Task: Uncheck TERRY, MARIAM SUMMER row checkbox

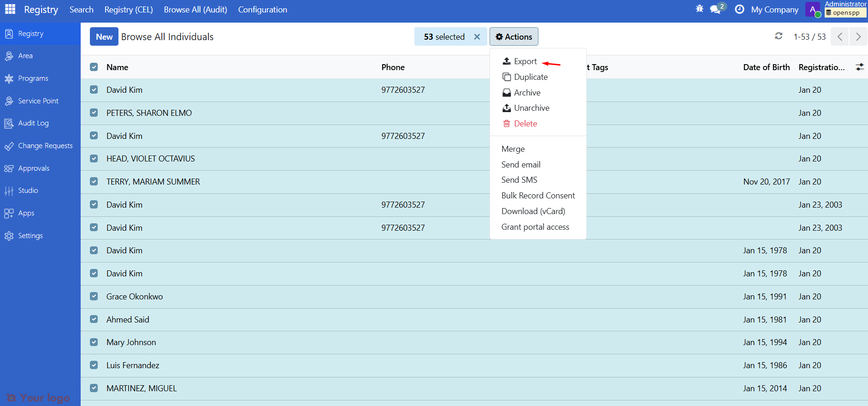Action: (94, 181)
